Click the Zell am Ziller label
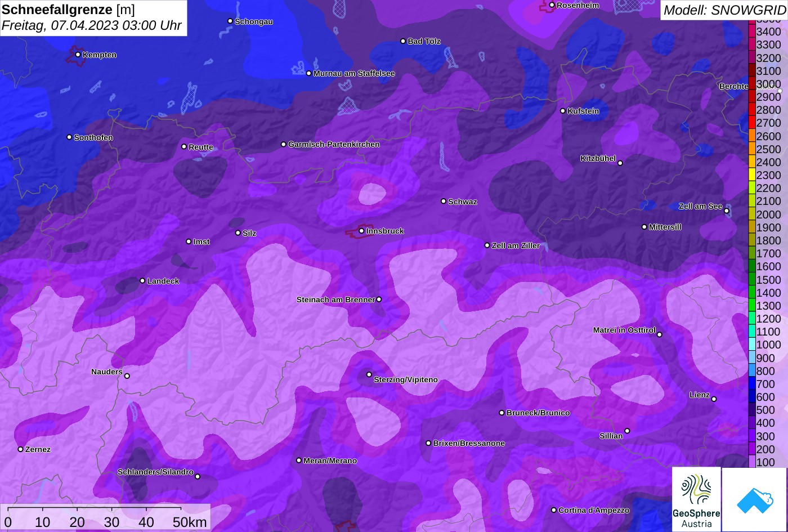788x532 pixels. [516, 245]
